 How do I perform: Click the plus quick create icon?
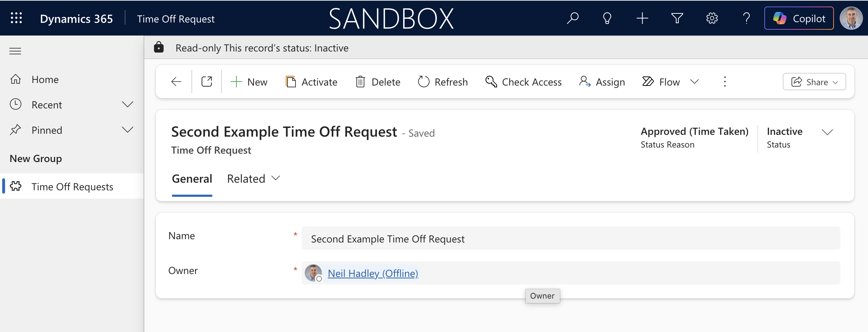pos(642,18)
